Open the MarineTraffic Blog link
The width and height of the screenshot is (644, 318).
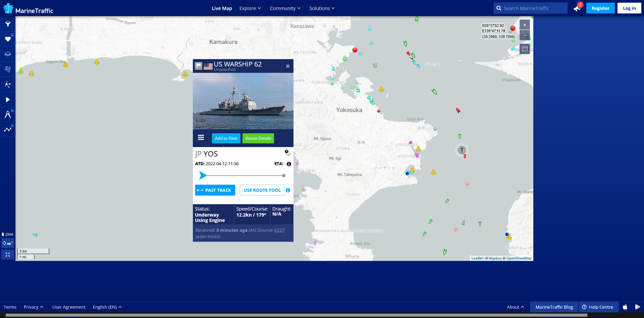coord(554,307)
